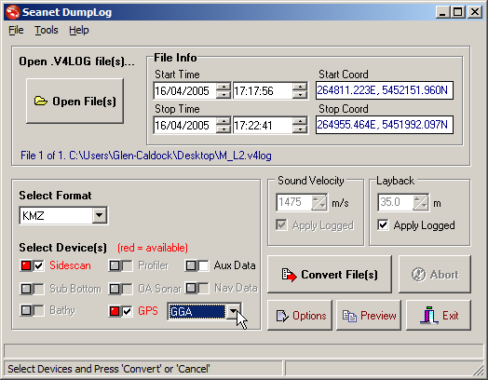Toggle the Nav Data device checkbox
Image resolution: width=488 pixels, height=380 pixels.
pyautogui.click(x=203, y=288)
